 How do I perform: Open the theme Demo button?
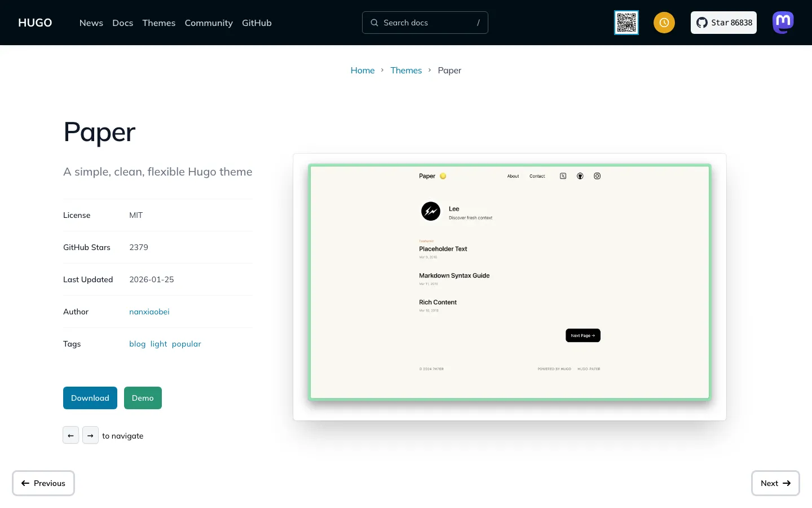click(143, 398)
